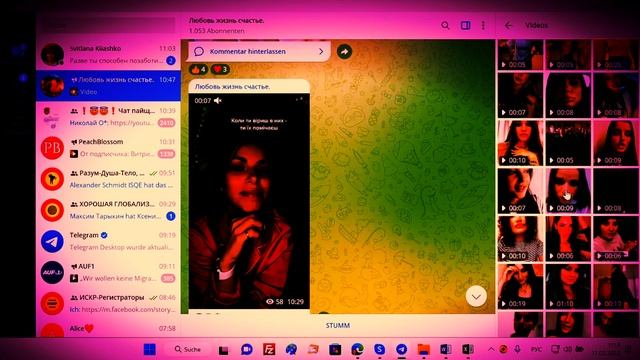The image size is (640, 360).
Task: Click the microphone tray icon
Action: pyautogui.click(x=518, y=349)
